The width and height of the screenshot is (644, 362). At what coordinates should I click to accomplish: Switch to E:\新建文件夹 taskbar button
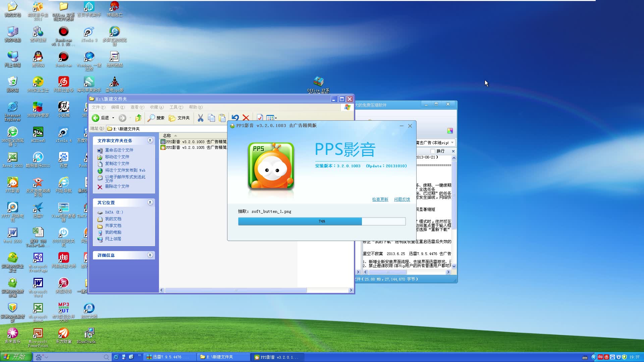point(223,357)
